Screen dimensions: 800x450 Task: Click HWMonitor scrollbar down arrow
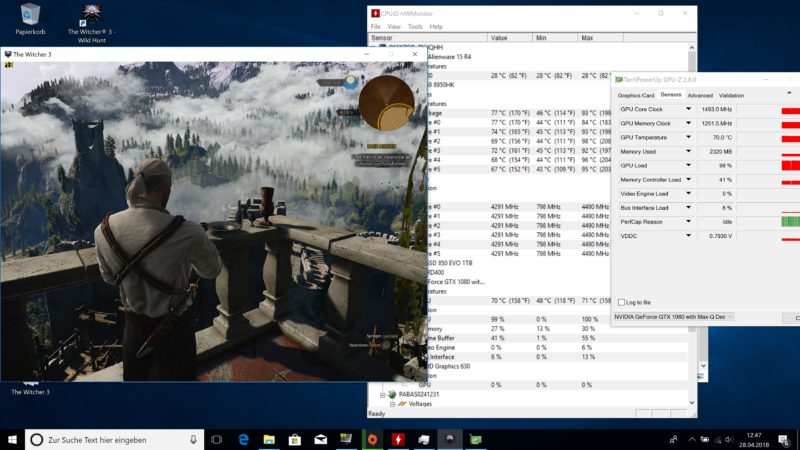tap(692, 403)
